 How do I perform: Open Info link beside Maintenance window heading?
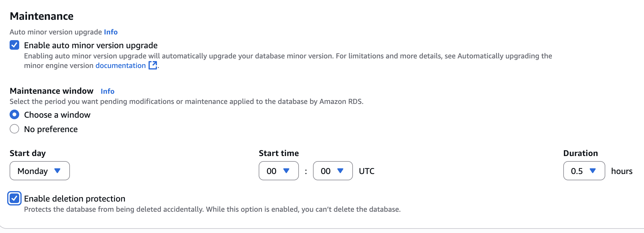coord(107,91)
